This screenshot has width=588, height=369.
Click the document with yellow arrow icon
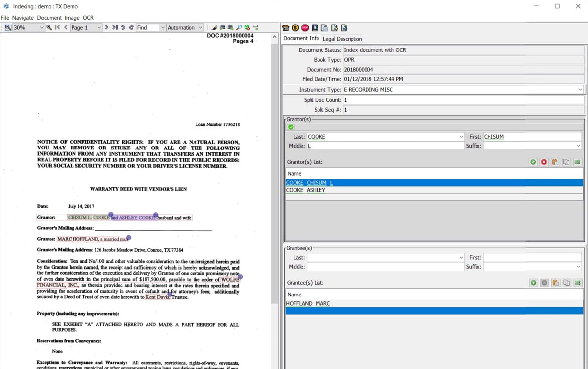[334, 28]
